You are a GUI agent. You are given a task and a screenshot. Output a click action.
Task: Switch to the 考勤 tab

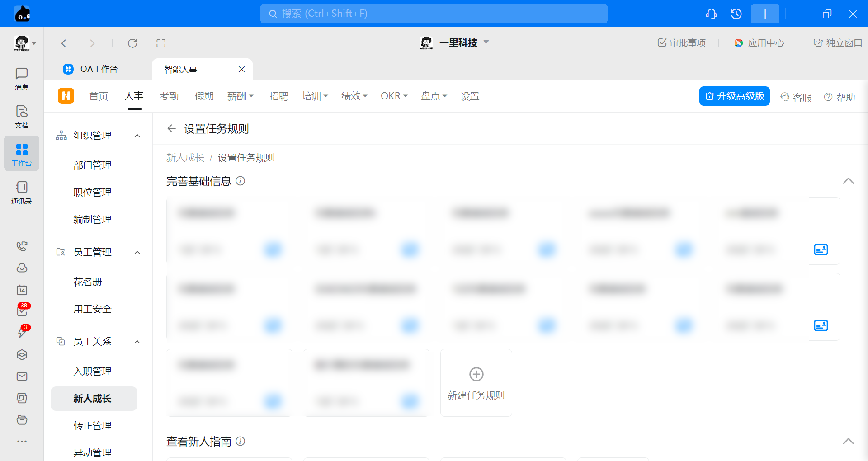pos(169,96)
